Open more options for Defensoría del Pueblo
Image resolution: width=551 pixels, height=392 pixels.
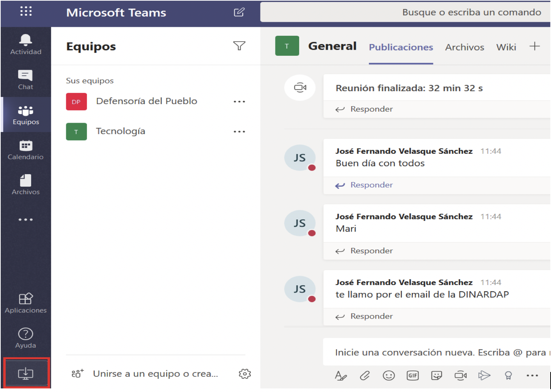tap(239, 102)
